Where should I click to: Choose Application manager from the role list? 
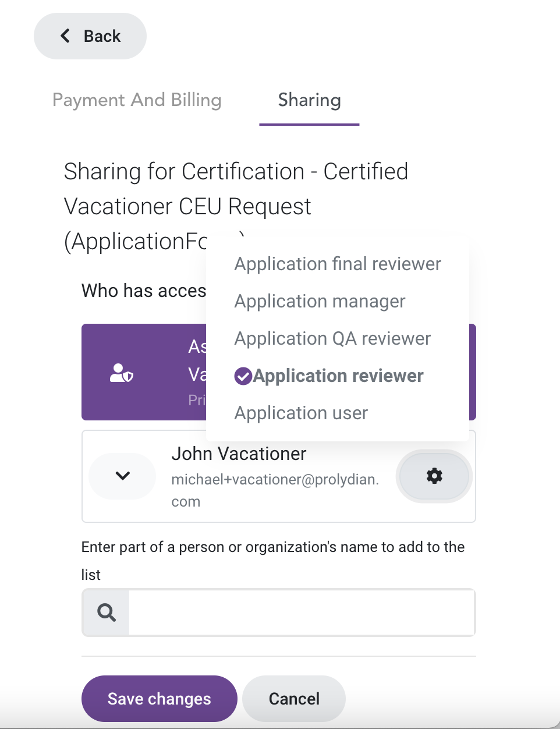click(320, 301)
